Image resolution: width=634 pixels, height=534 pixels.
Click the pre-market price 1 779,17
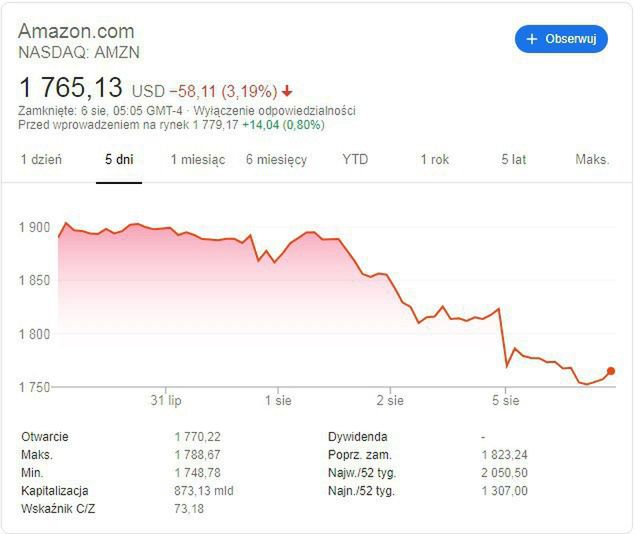[211, 125]
